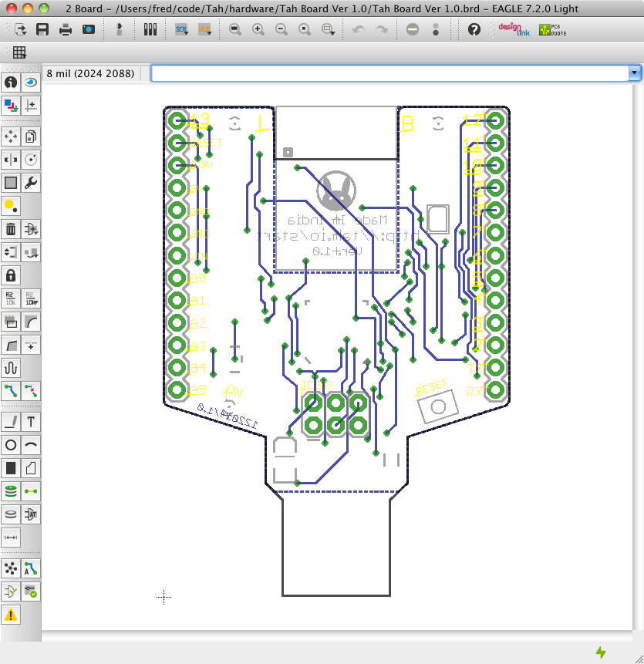Open the ULP run dropdown
The height and width of the screenshot is (664, 644).
tap(204, 29)
